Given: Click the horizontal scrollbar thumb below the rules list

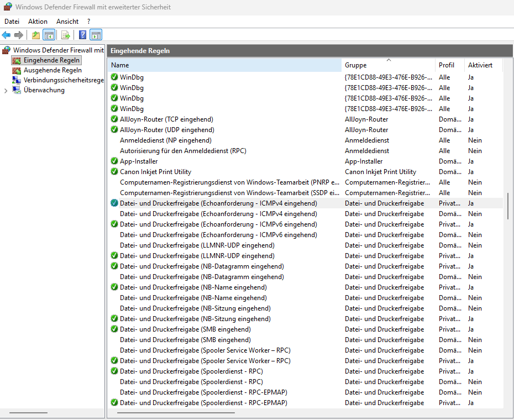Looking at the screenshot, I should 176,412.
